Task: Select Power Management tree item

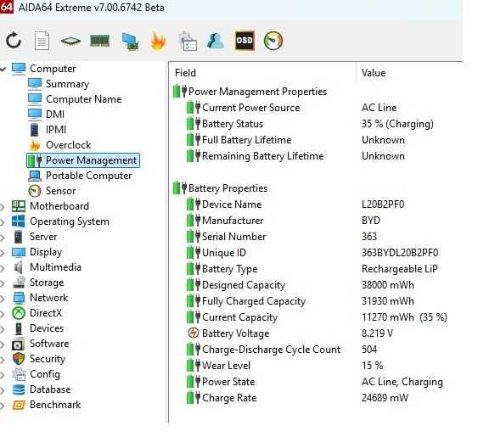Action: (83, 160)
